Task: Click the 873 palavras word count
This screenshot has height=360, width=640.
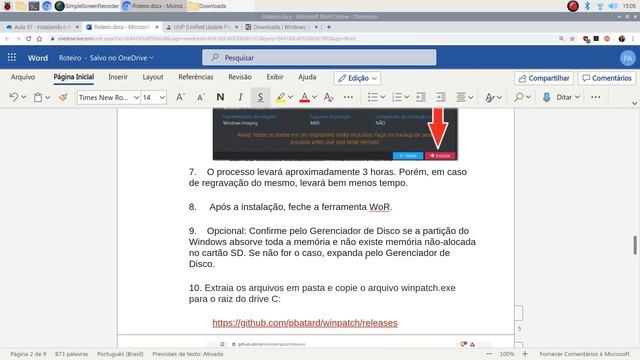Action: [x=71, y=354]
